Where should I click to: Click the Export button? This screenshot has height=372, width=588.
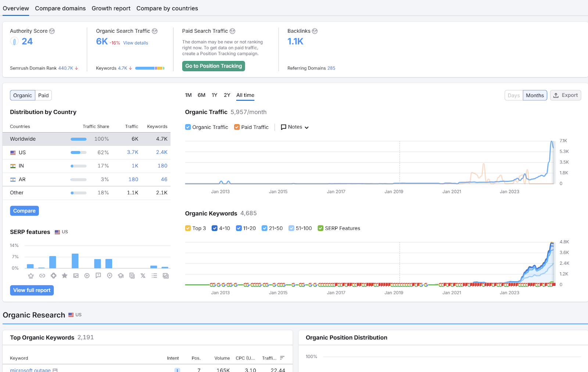[x=566, y=95]
